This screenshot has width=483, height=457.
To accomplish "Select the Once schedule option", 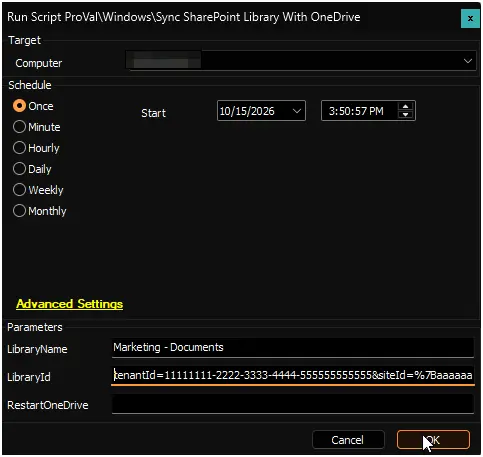I will click(x=19, y=106).
